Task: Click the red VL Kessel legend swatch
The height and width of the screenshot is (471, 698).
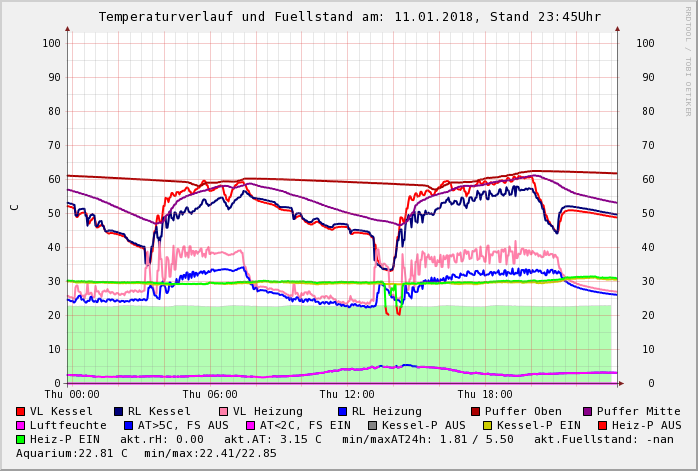Action: pyautogui.click(x=21, y=411)
